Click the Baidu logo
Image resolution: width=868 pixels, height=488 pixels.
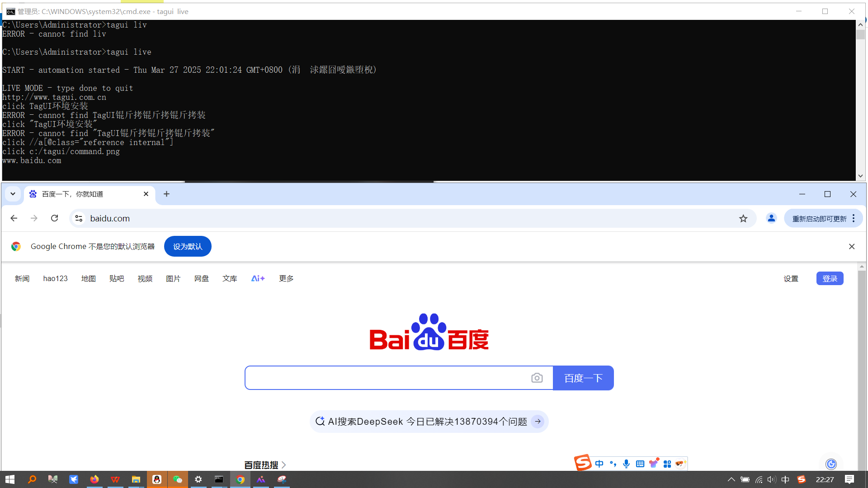coord(429,332)
